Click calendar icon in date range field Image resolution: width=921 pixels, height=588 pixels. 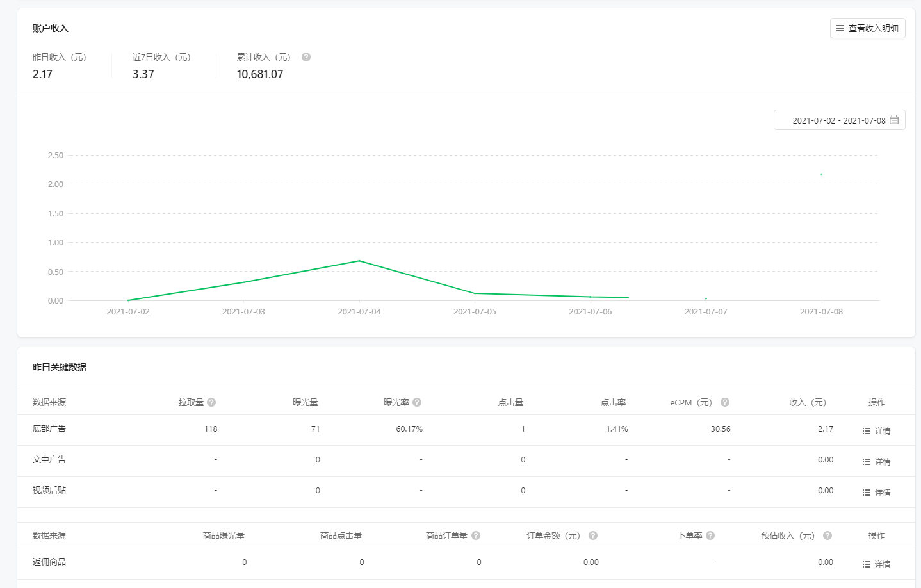894,120
